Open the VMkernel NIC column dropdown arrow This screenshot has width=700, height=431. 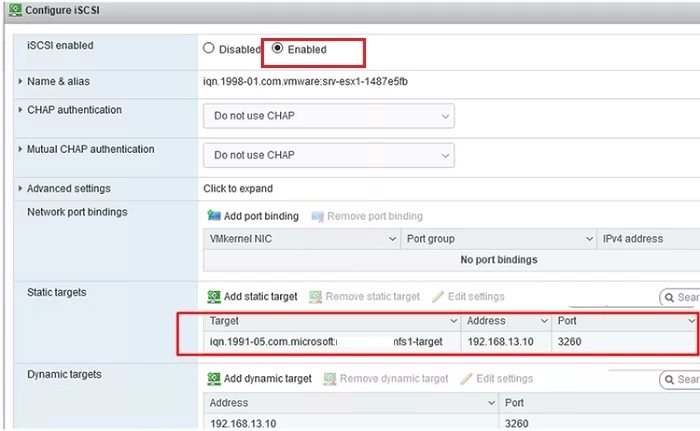click(x=392, y=239)
